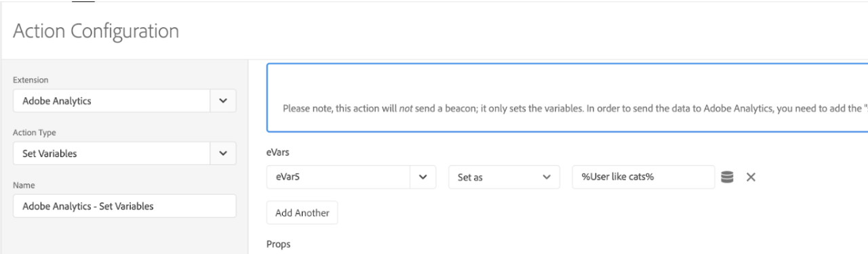The width and height of the screenshot is (868, 254).
Task: Select the beacon notice message box
Action: [567, 97]
